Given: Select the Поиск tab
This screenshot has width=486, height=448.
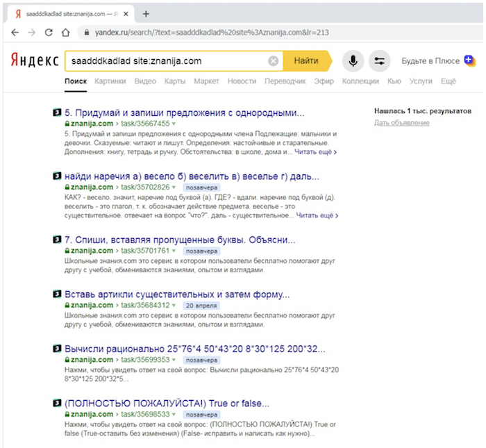Looking at the screenshot, I should click(76, 81).
